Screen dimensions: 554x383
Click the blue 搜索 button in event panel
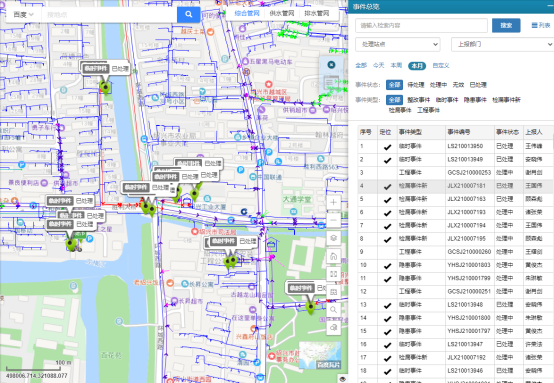coord(506,25)
